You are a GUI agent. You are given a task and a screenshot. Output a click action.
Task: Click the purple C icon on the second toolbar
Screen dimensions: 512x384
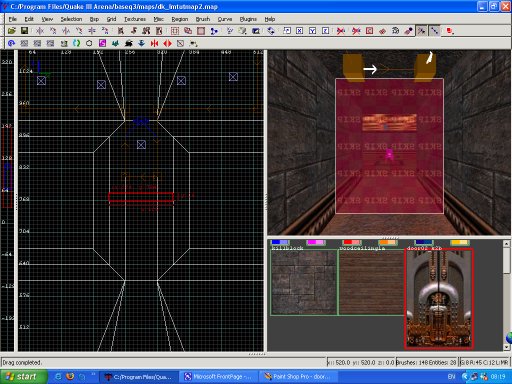[x=102, y=43]
